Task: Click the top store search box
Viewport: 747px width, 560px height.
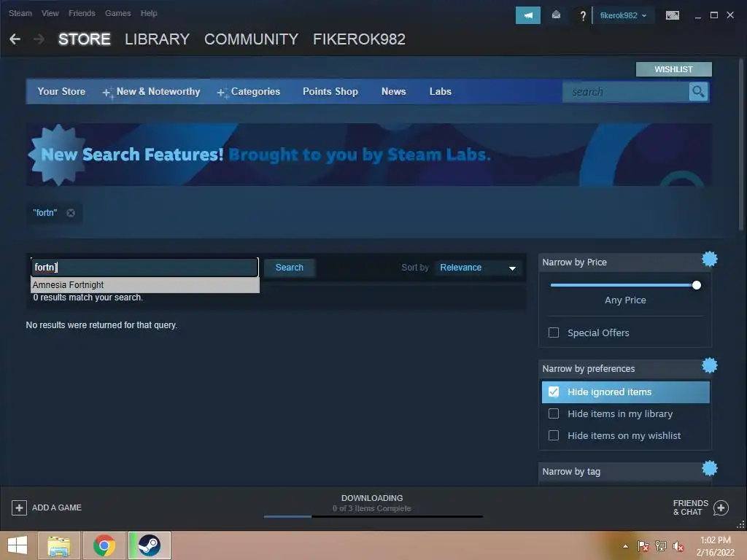Action: pos(626,91)
